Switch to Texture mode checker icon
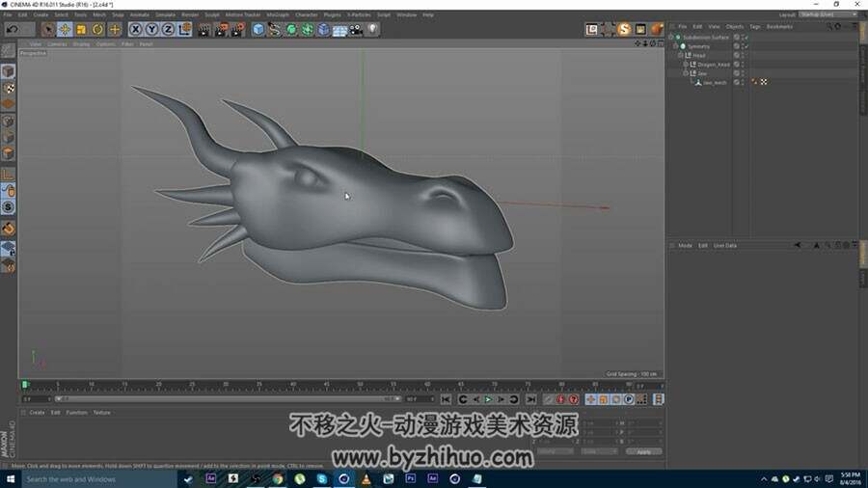 9,88
